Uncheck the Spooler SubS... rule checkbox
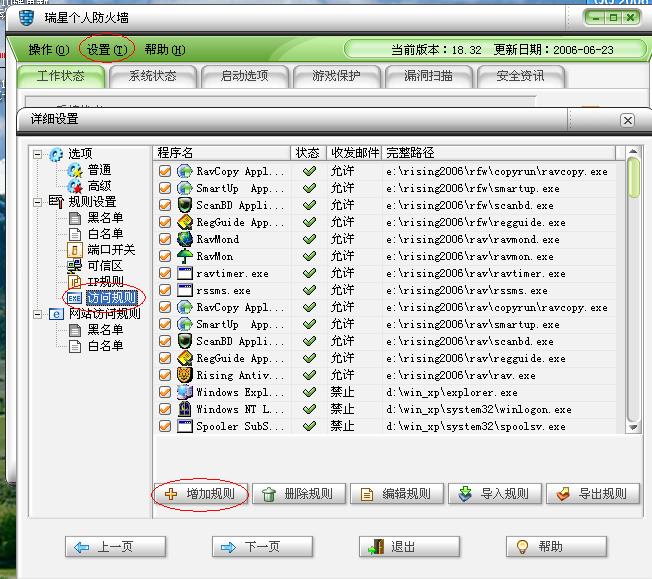Viewport: 652px width, 579px height. (x=165, y=426)
